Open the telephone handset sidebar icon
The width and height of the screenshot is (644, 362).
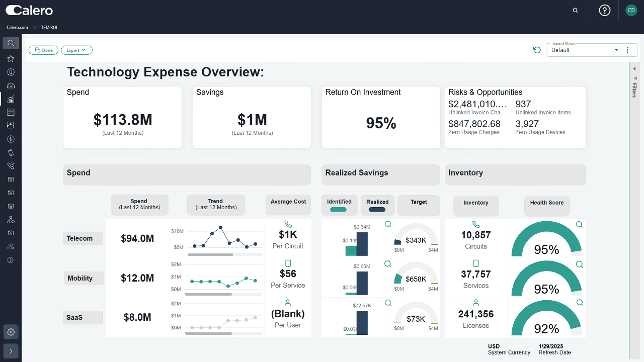pos(11,166)
